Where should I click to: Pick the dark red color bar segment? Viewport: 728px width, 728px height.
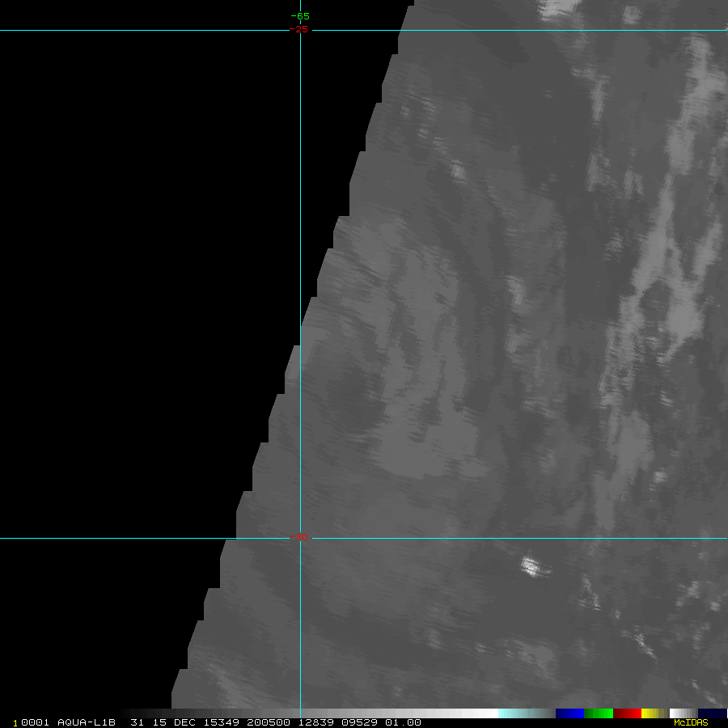[627, 713]
